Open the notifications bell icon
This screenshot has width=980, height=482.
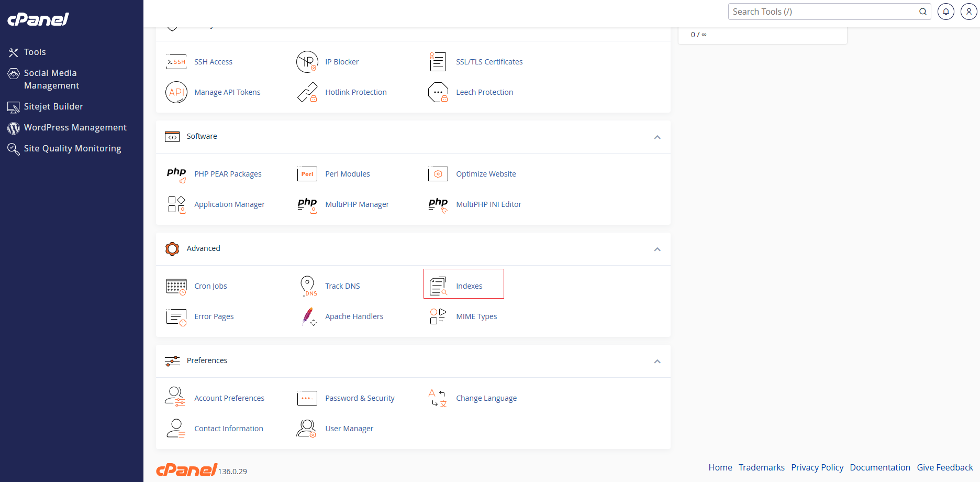coord(946,12)
